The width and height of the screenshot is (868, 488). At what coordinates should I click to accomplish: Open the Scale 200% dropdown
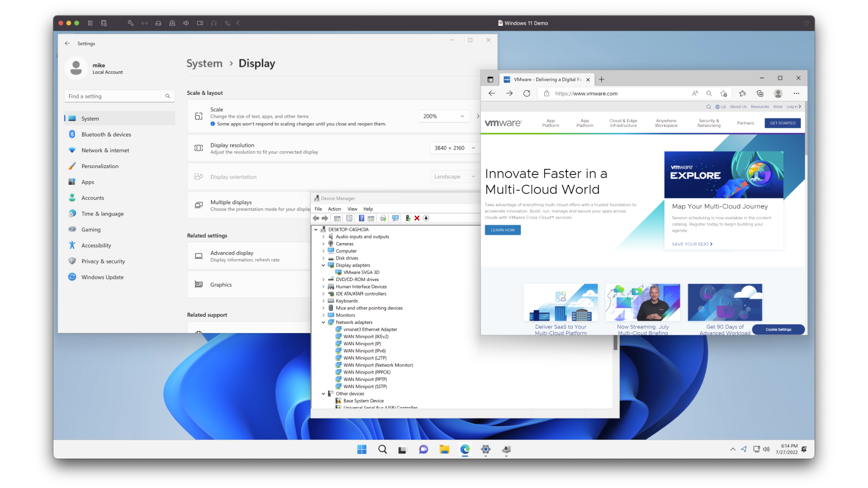pyautogui.click(x=444, y=116)
